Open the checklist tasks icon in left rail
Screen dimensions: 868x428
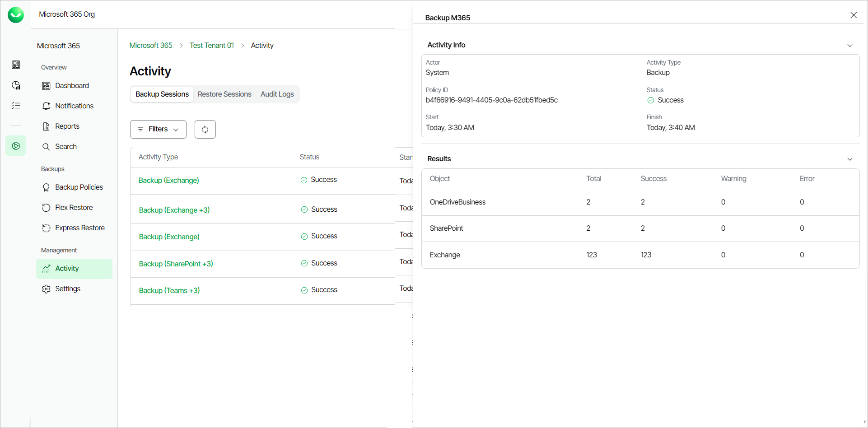tap(16, 106)
